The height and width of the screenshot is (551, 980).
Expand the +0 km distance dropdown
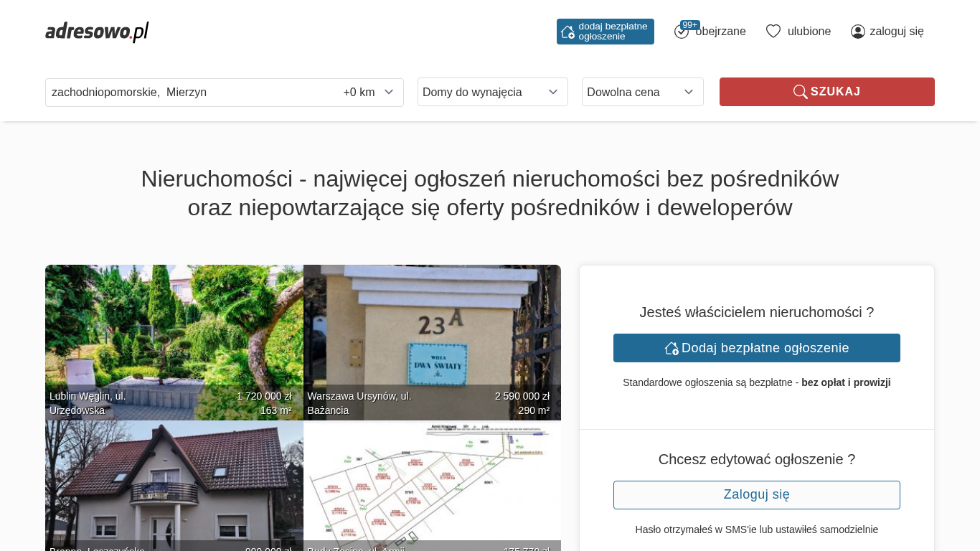point(369,93)
